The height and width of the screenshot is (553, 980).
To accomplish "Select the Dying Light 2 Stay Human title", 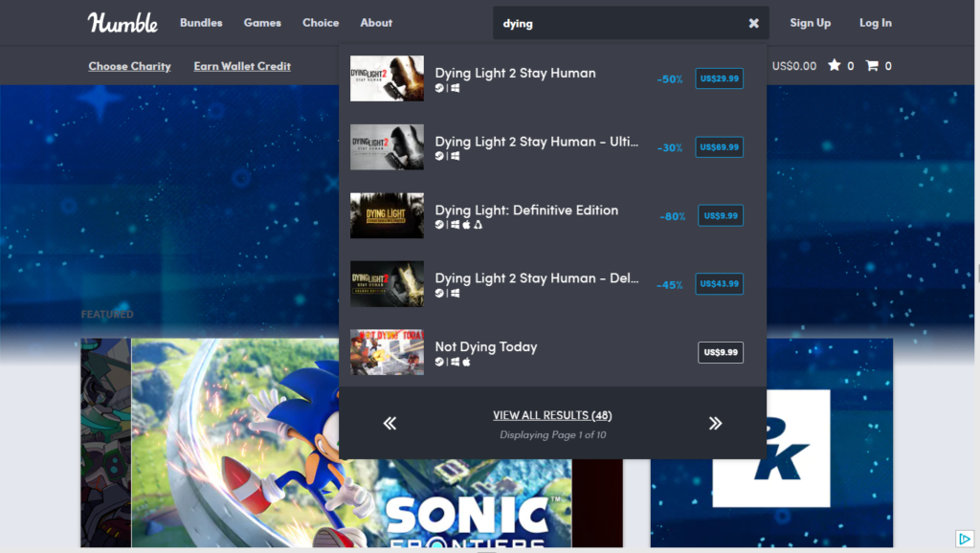I will (515, 73).
